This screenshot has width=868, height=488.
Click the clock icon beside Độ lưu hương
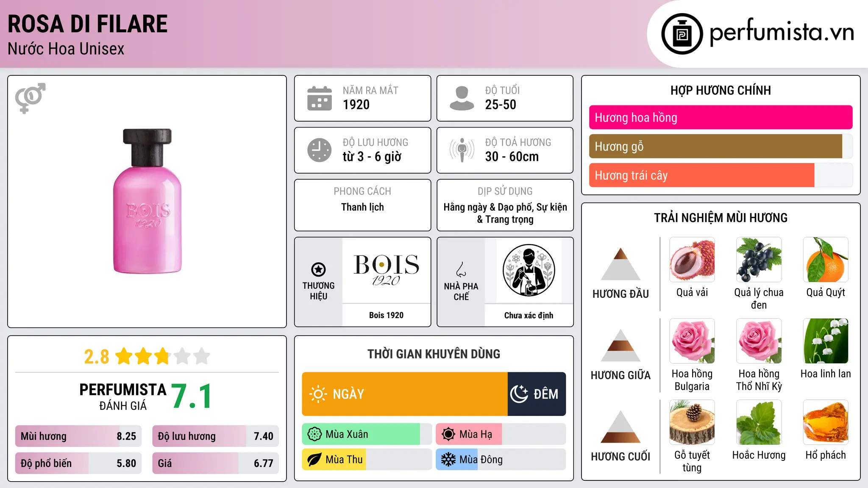tap(320, 150)
